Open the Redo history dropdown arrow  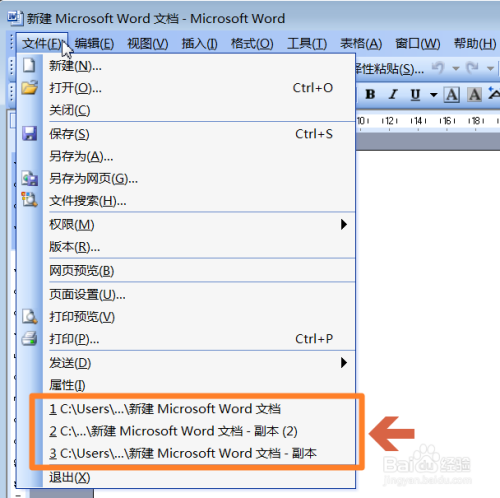pyautogui.click(x=490, y=68)
